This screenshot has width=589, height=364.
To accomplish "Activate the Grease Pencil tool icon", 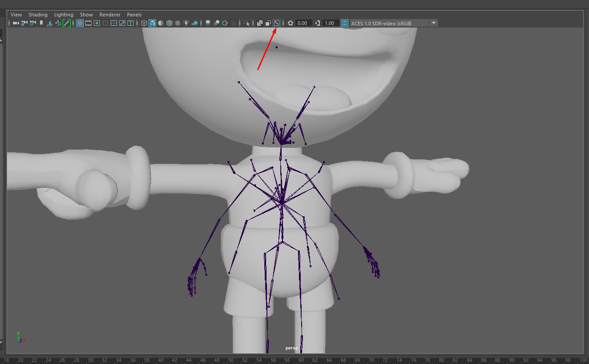I will click(x=67, y=23).
